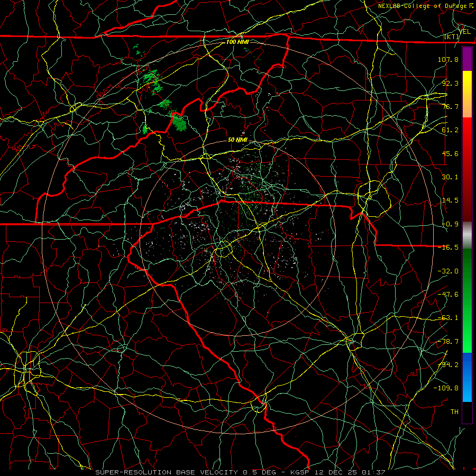
Task: Click the yellow-orange segment of the color bar
Action: [x=467, y=94]
